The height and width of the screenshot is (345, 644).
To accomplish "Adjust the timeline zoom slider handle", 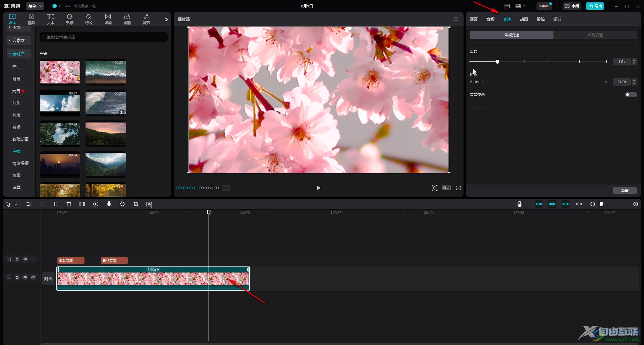I will (x=601, y=204).
